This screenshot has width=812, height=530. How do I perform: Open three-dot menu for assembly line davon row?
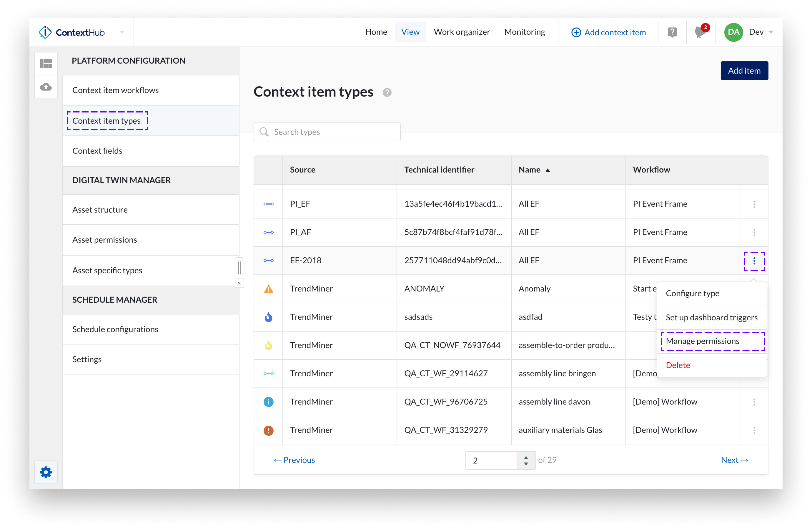coord(754,402)
